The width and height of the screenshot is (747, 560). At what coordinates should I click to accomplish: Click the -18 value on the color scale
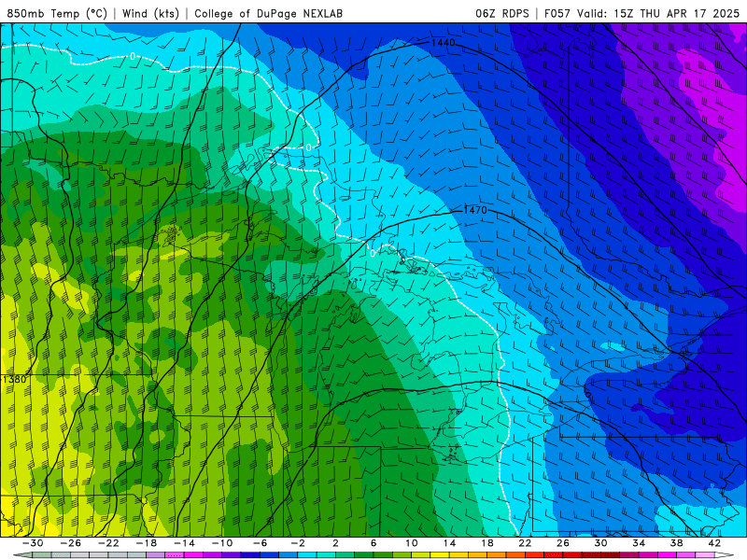[x=147, y=543]
